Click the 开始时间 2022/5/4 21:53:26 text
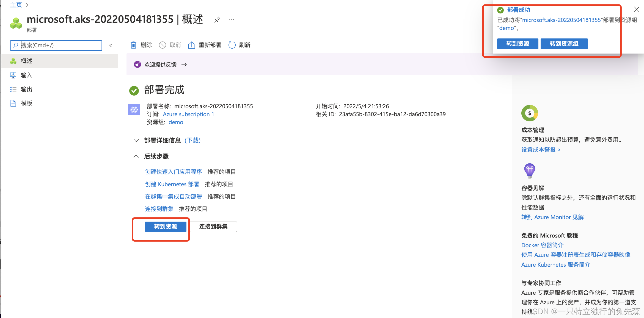The height and width of the screenshot is (318, 644). pos(352,106)
